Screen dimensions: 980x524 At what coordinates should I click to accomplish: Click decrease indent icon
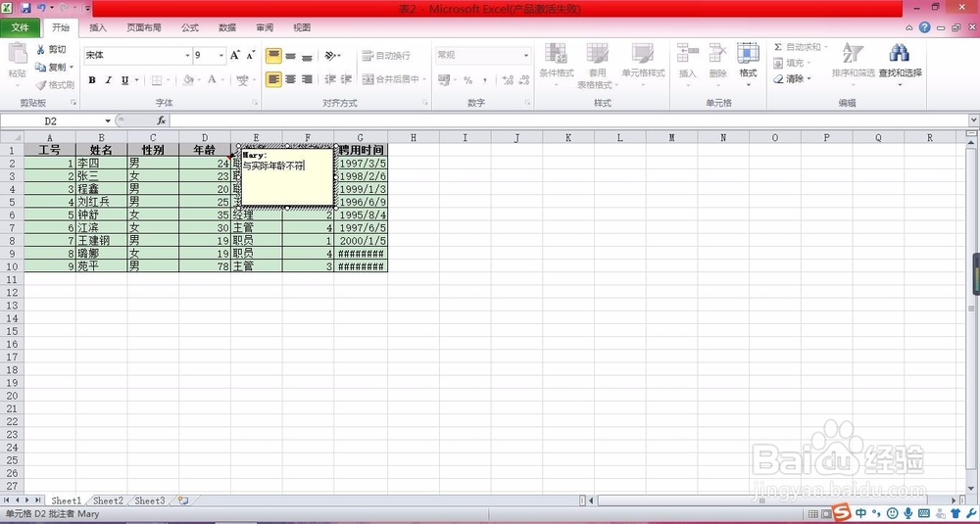(330, 79)
